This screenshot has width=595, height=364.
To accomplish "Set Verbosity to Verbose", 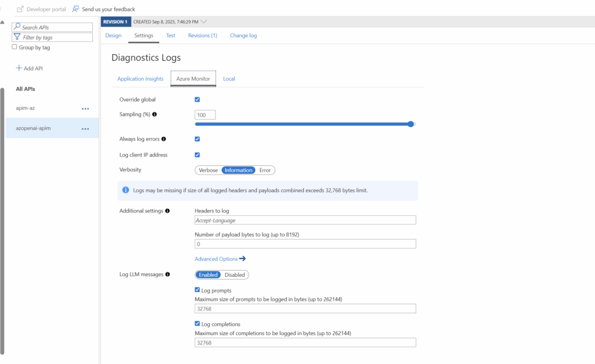I will [x=208, y=170].
